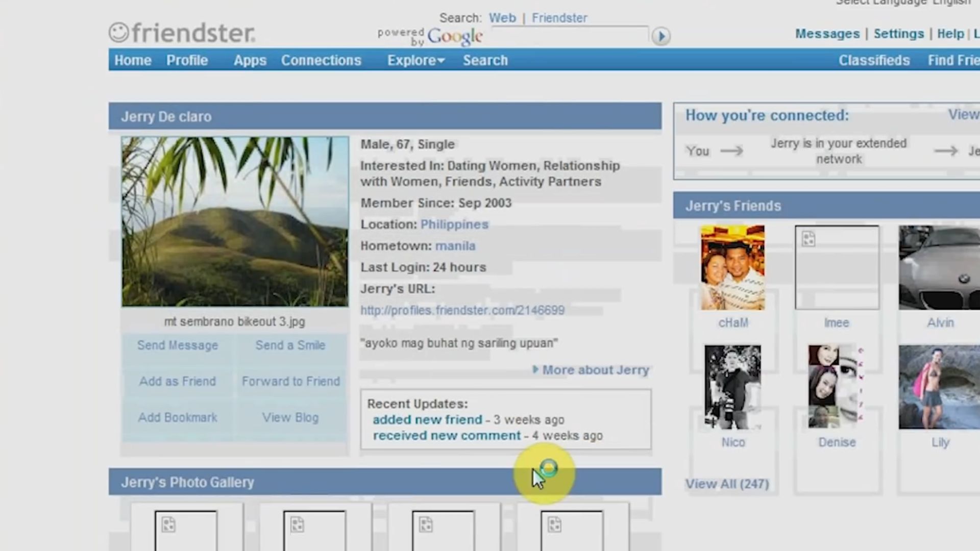The height and width of the screenshot is (551, 980).
Task: Go to the Apps tab
Action: [x=250, y=60]
